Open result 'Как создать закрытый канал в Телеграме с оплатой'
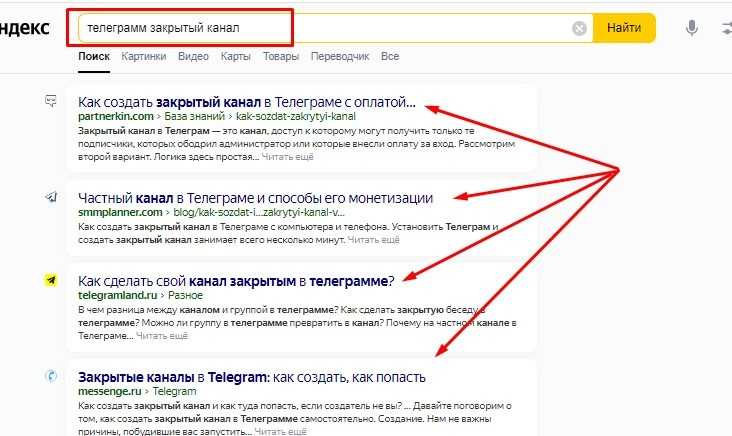 tap(246, 102)
